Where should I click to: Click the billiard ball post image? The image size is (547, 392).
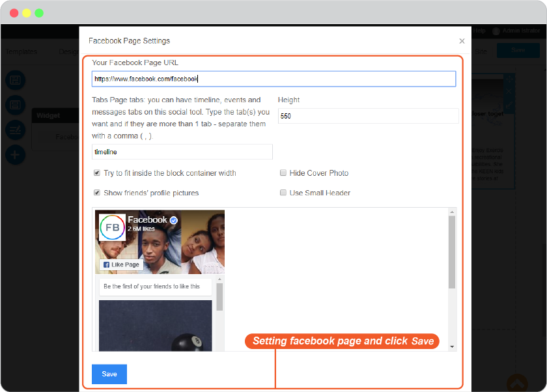(155, 326)
